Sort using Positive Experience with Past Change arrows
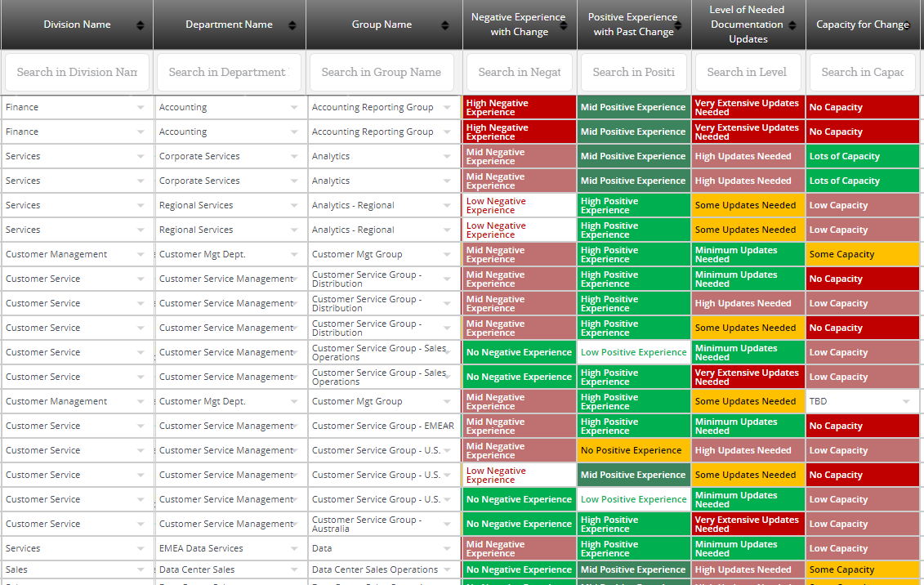 pyautogui.click(x=678, y=25)
